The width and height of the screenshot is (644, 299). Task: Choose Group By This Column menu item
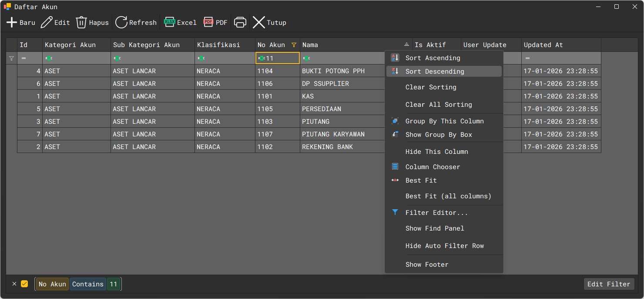click(x=444, y=121)
